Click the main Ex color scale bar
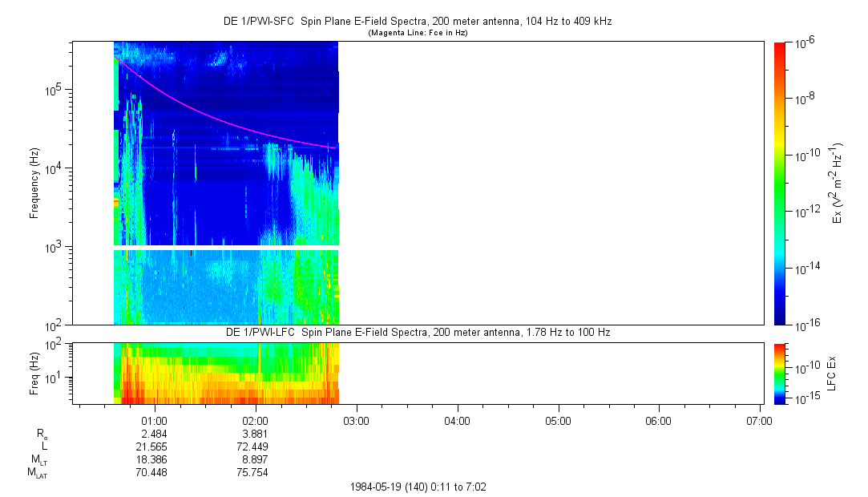The image size is (868, 497). 779,184
